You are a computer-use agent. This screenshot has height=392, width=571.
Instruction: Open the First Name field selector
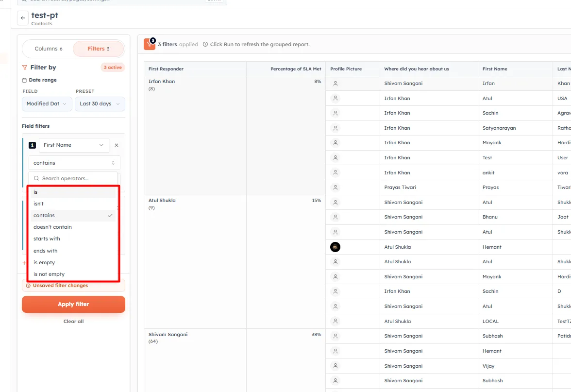click(74, 145)
